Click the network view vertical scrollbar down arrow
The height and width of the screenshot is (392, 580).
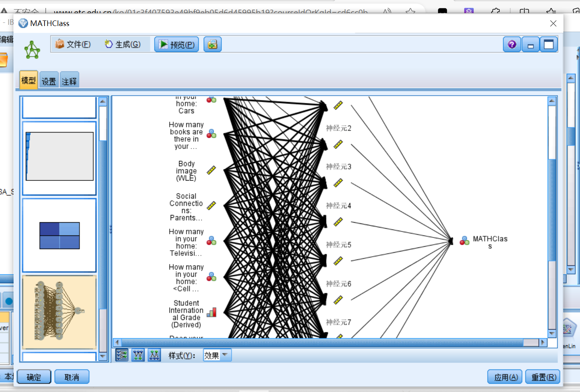click(x=552, y=334)
